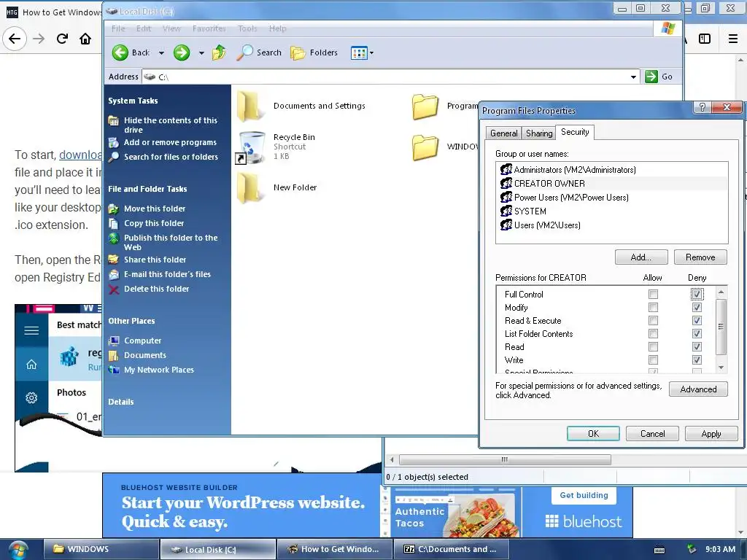Expand the Address bar dropdown
747x560 pixels.
pos(634,77)
